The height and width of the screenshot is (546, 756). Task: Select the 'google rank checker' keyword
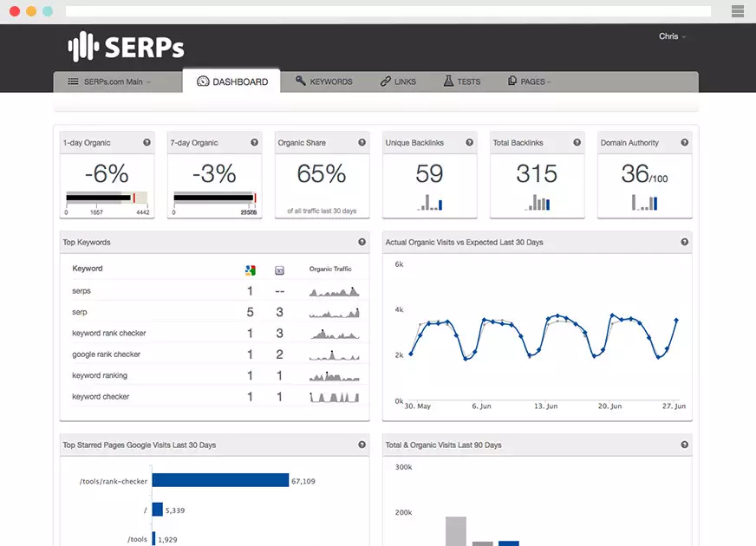106,354
